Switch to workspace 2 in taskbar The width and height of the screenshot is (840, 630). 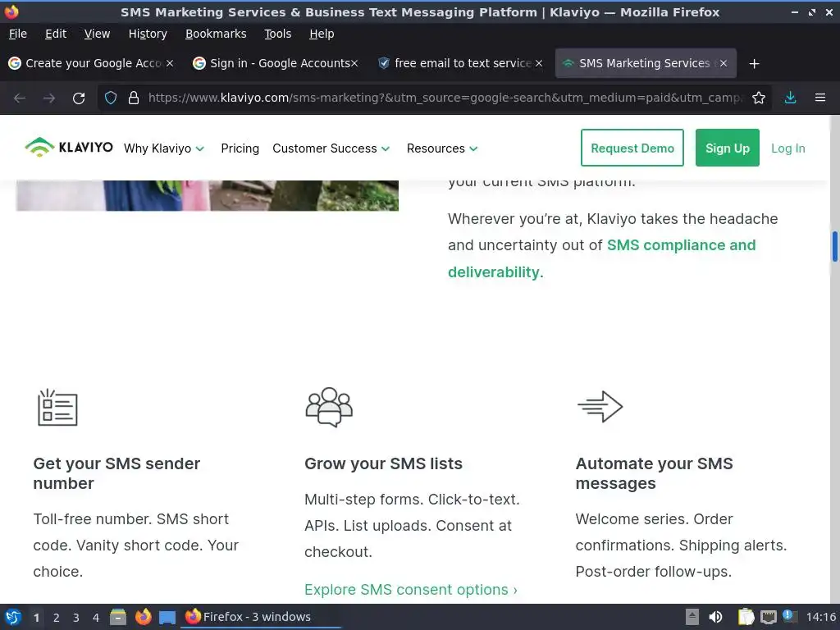(x=57, y=618)
